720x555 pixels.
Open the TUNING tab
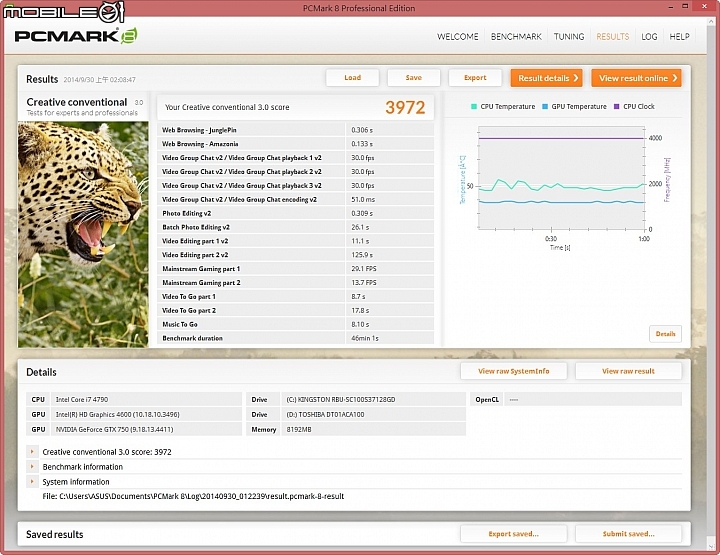[569, 37]
